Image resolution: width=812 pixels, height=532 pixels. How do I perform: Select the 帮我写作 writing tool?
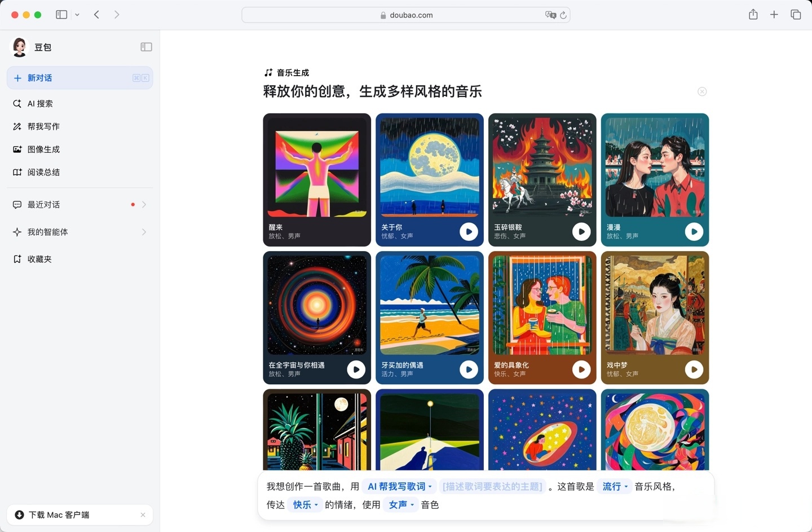pos(42,126)
